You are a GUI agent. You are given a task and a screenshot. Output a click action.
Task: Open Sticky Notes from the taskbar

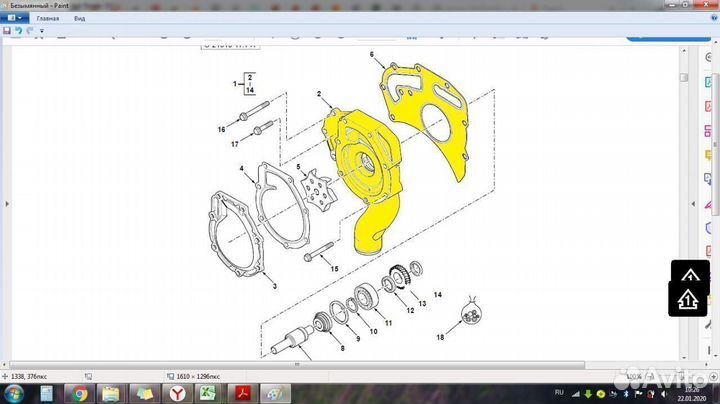pyautogui.click(x=146, y=393)
